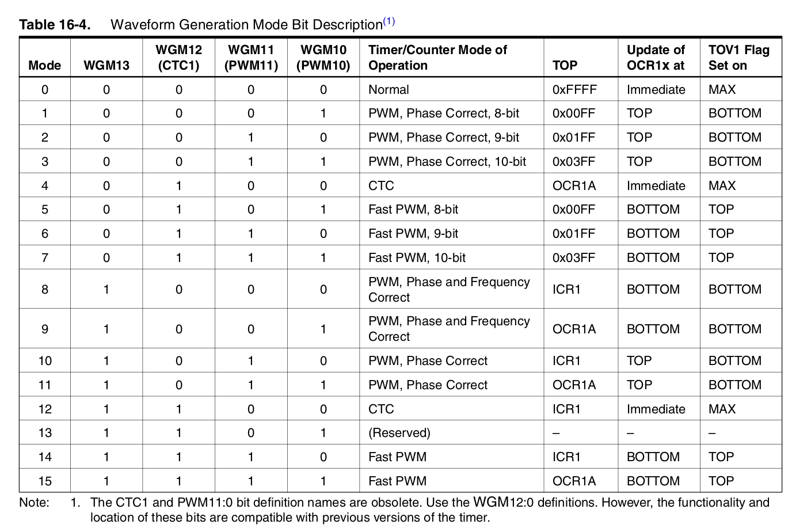Select the WGM12 (CTC1) column header
Image resolution: width=792 pixels, height=532 pixels.
[x=178, y=58]
